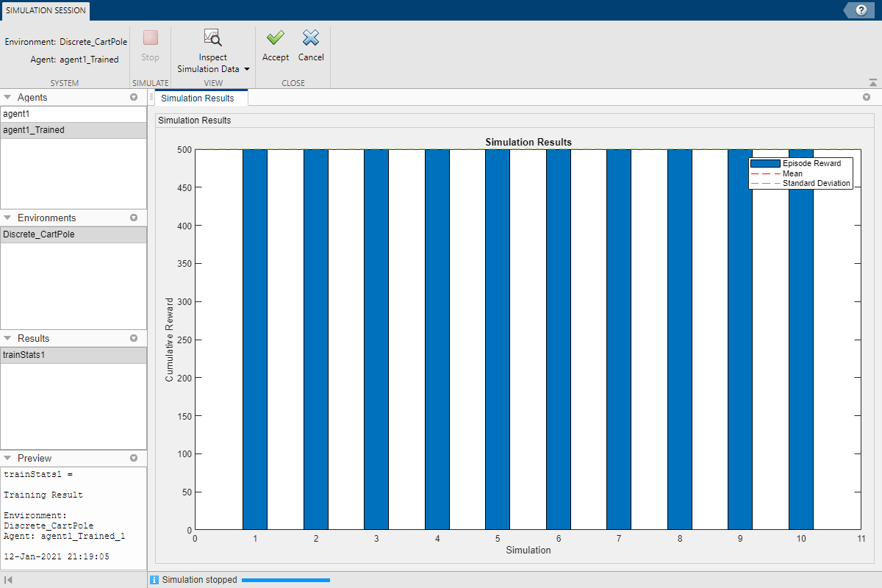Minimize the ribbon using the top-right arrow
Image resolution: width=882 pixels, height=588 pixels.
(x=872, y=82)
